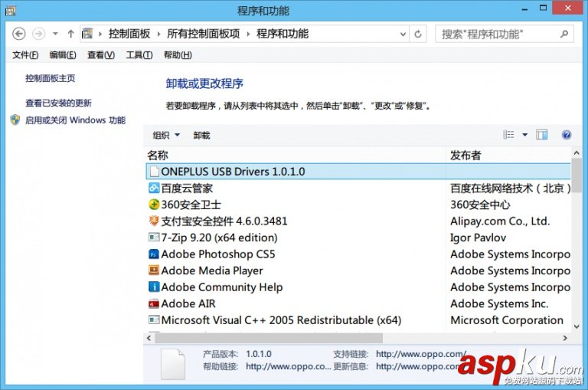Image resolution: width=588 pixels, height=390 pixels.
Task: Refresh the 程序和功能 view
Action: coord(418,34)
